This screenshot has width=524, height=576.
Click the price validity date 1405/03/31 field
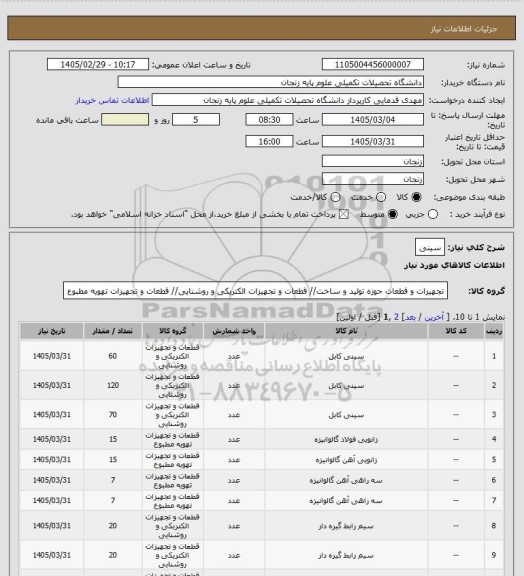click(x=373, y=141)
